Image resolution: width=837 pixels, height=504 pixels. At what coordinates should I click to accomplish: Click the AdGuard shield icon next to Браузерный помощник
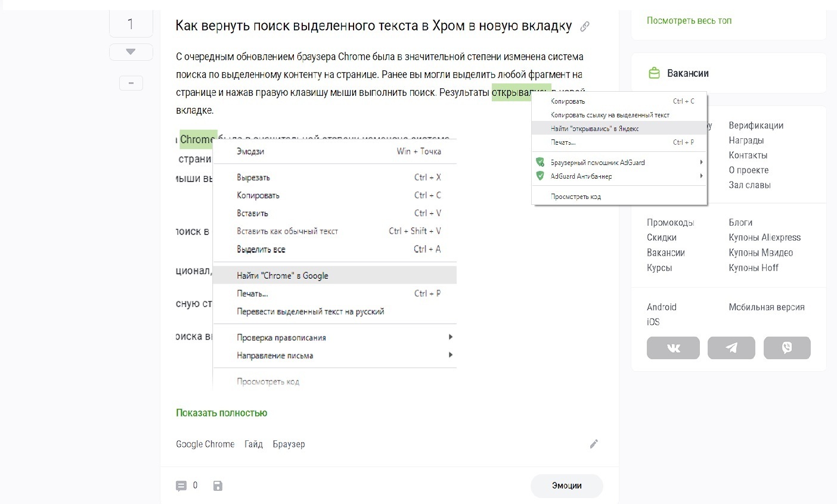click(540, 162)
